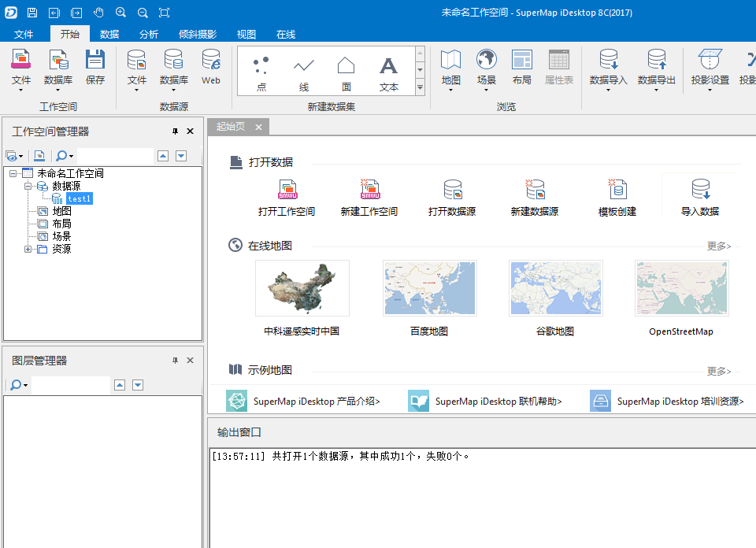Image resolution: width=756 pixels, height=548 pixels.
Task: Click up arrow in Workspace Manager toolbar
Action: pyautogui.click(x=163, y=156)
